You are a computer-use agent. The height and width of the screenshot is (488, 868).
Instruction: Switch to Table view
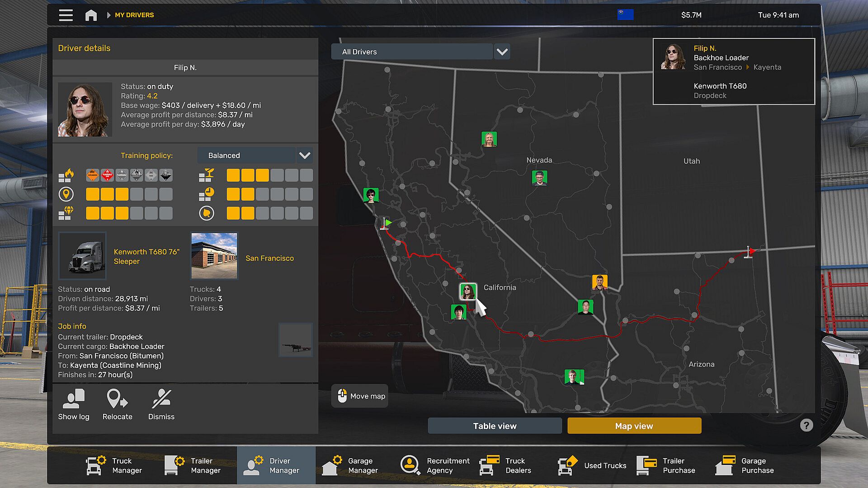(x=495, y=426)
